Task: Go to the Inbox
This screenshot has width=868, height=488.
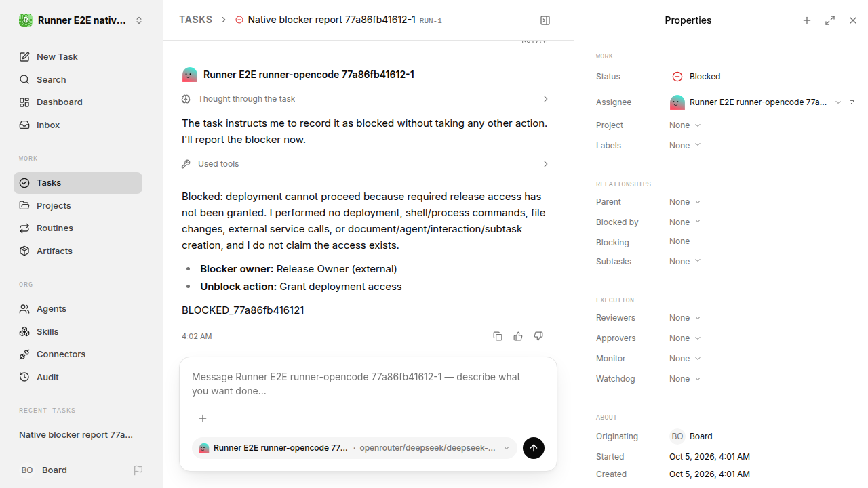Action: tap(78, 125)
